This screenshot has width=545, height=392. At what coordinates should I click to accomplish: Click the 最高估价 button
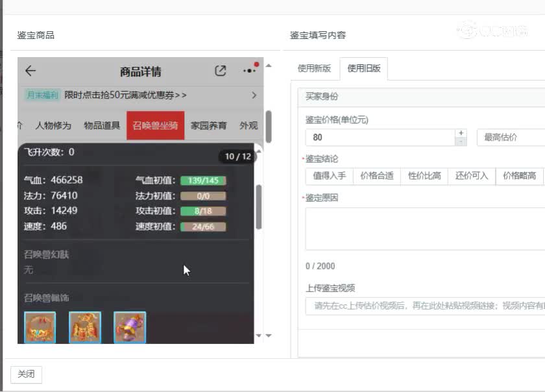click(500, 137)
